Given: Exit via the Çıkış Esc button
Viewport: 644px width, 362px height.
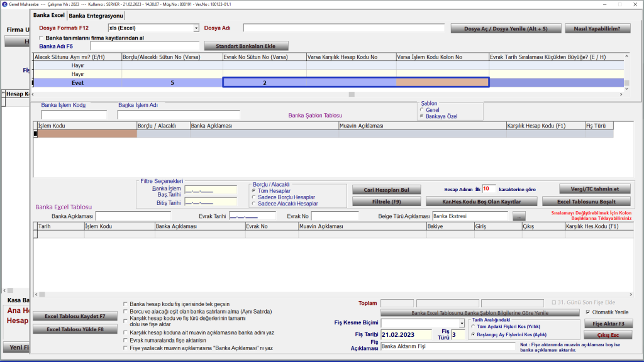Looking at the screenshot, I should pyautogui.click(x=608, y=336).
